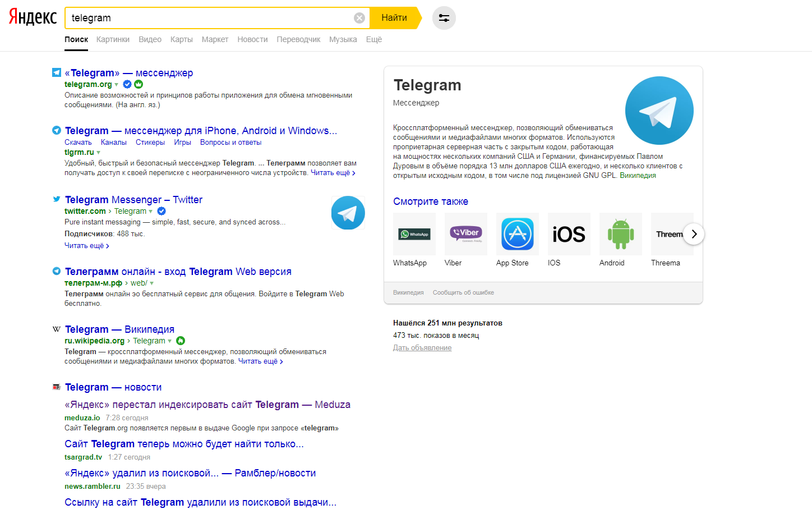Image resolution: width=812 pixels, height=509 pixels.
Task: Open the Игры sitelink
Action: coord(182,143)
